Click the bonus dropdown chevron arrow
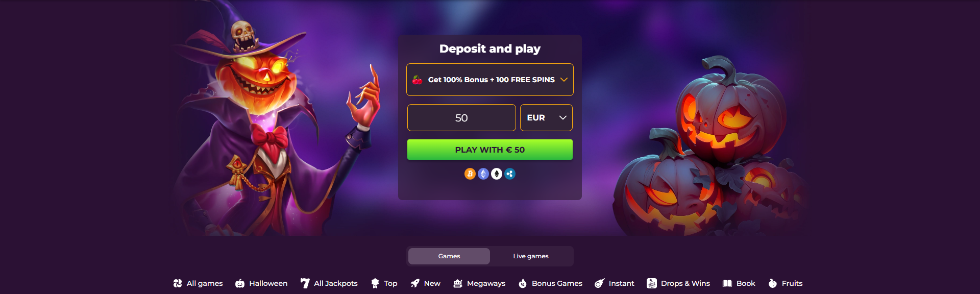980x294 pixels. [x=564, y=80]
